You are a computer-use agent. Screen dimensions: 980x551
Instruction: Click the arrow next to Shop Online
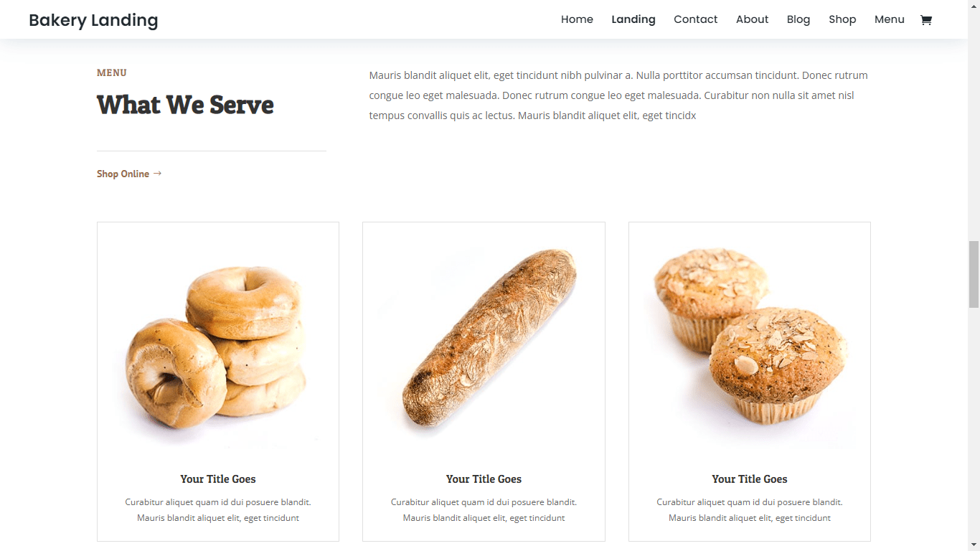click(157, 174)
